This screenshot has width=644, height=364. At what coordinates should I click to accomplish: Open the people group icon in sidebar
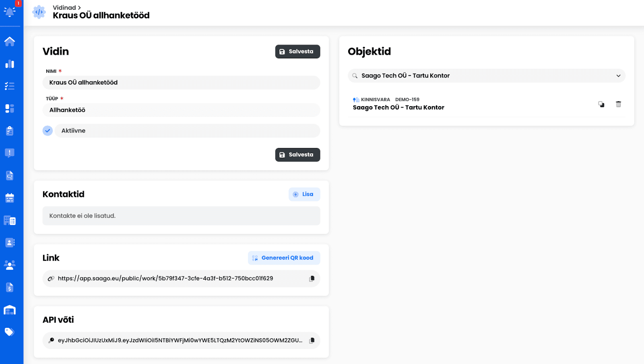10,265
